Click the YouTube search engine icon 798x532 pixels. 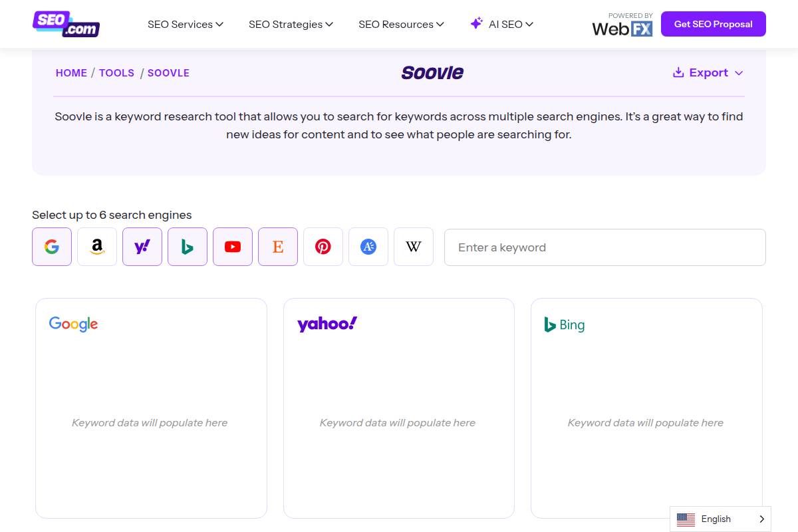(233, 247)
